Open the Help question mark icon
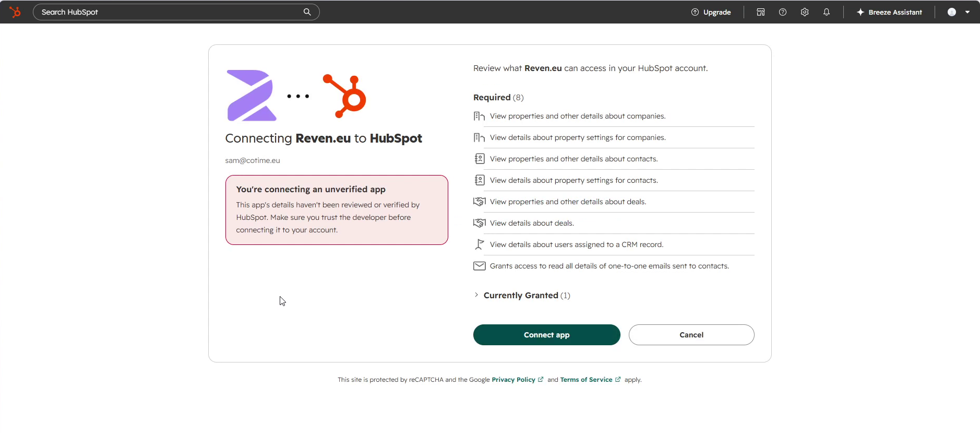This screenshot has height=433, width=980. pos(783,12)
